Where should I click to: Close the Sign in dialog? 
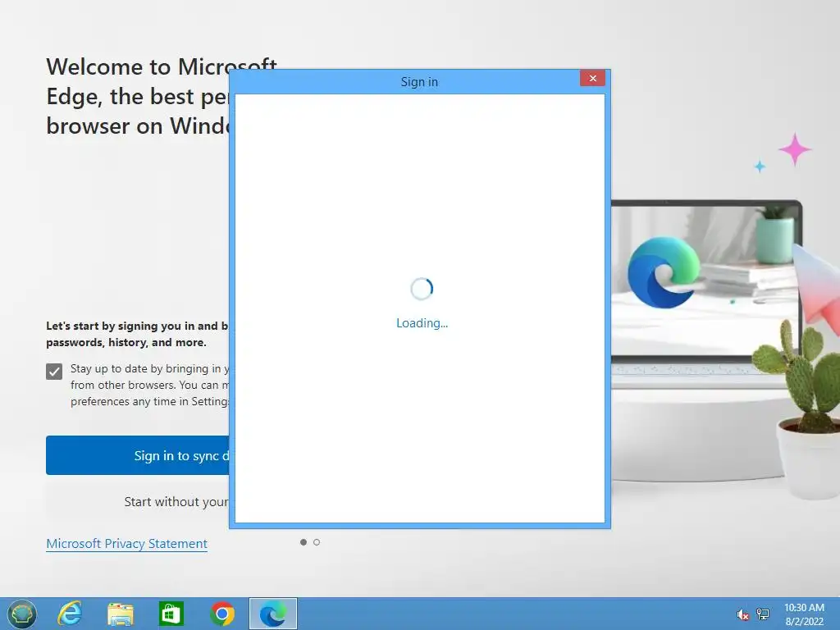592,78
